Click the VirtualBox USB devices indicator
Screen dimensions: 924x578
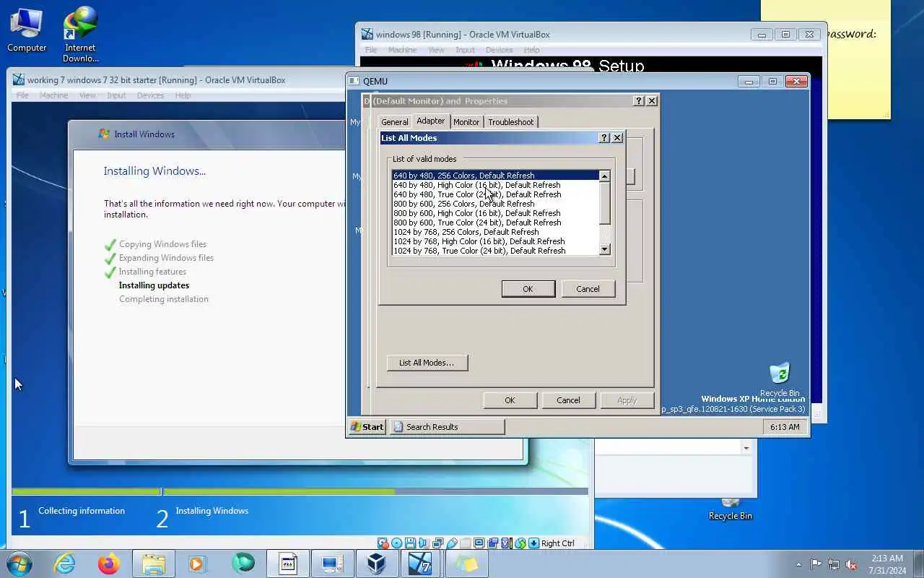(x=451, y=543)
